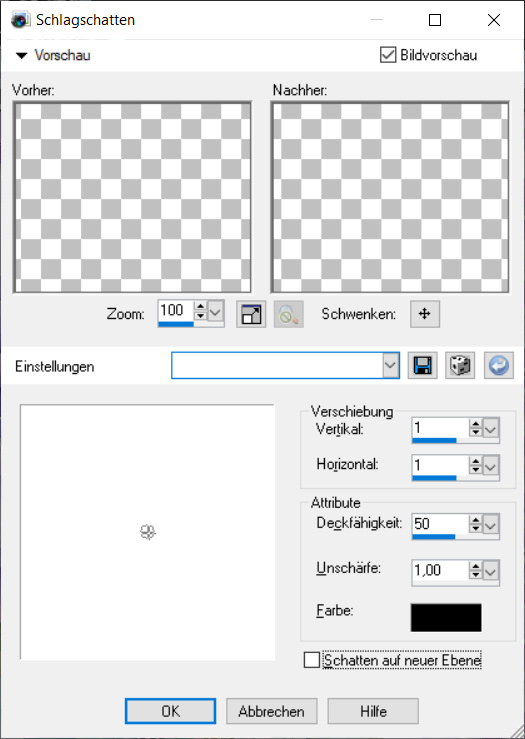
Task: Enable Schatten auf neuer Ebene checkbox
Action: (312, 660)
